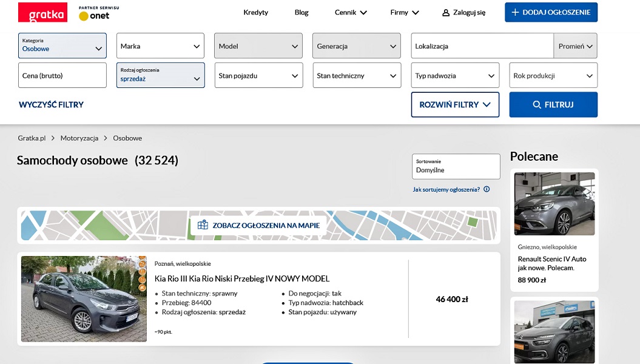This screenshot has width=640, height=364.
Task: Click the Filtruj search button
Action: 553,104
